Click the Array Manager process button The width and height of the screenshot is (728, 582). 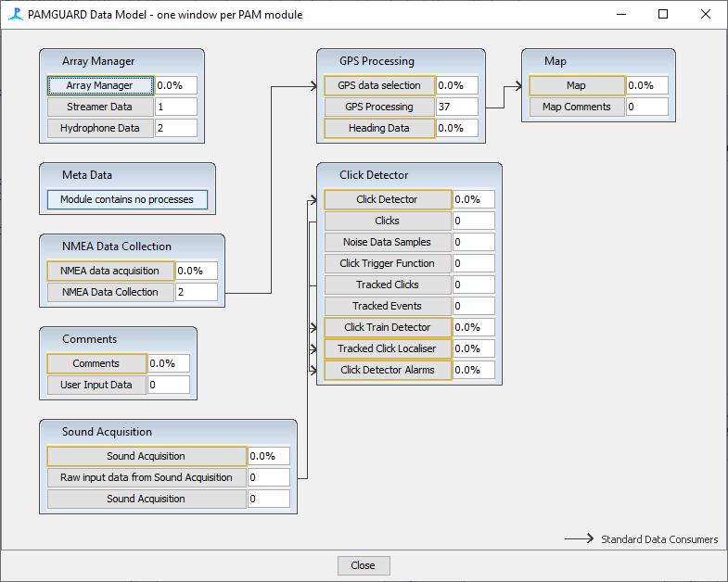click(100, 85)
